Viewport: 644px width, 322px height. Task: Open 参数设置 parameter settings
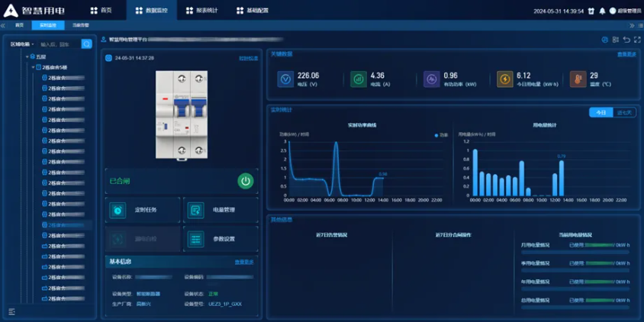221,239
